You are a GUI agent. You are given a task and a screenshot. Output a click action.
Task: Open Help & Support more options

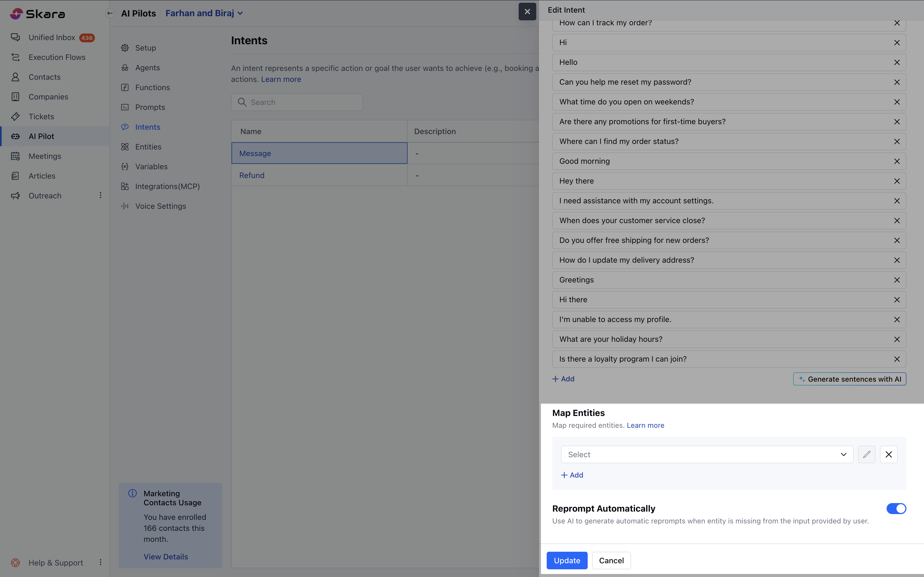pos(100,562)
